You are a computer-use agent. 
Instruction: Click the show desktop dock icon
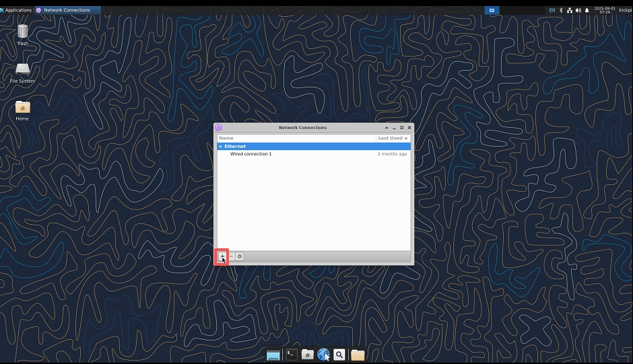pyautogui.click(x=273, y=355)
